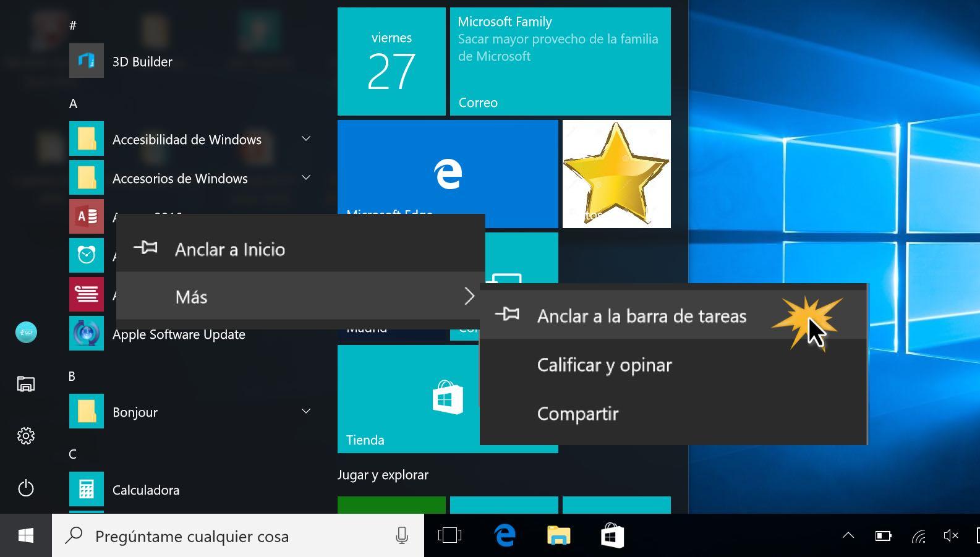Open File Explorer on the taskbar
Image resolution: width=980 pixels, height=557 pixels.
(x=558, y=535)
